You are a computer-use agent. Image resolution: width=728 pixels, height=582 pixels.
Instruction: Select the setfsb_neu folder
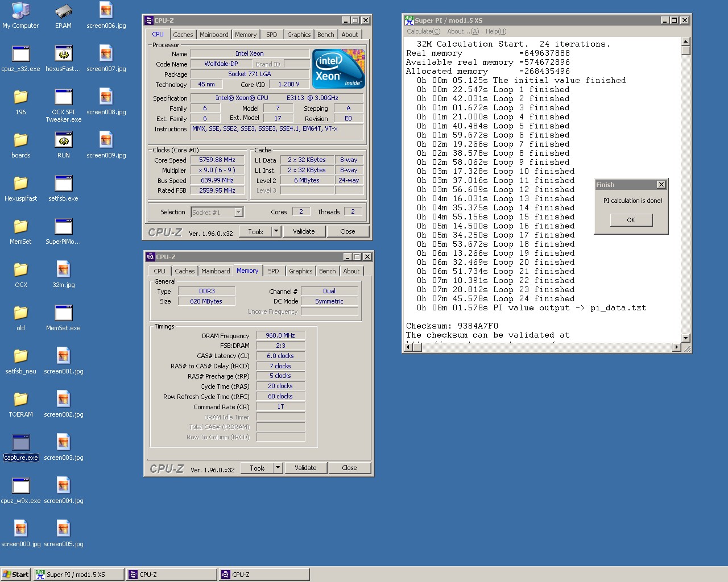click(20, 361)
